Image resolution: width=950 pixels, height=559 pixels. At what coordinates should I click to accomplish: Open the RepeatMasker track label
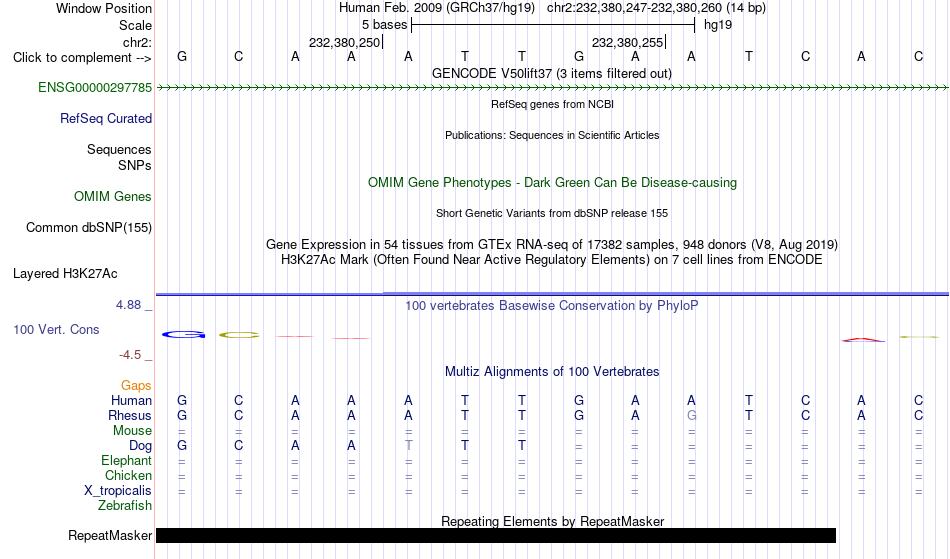point(110,535)
